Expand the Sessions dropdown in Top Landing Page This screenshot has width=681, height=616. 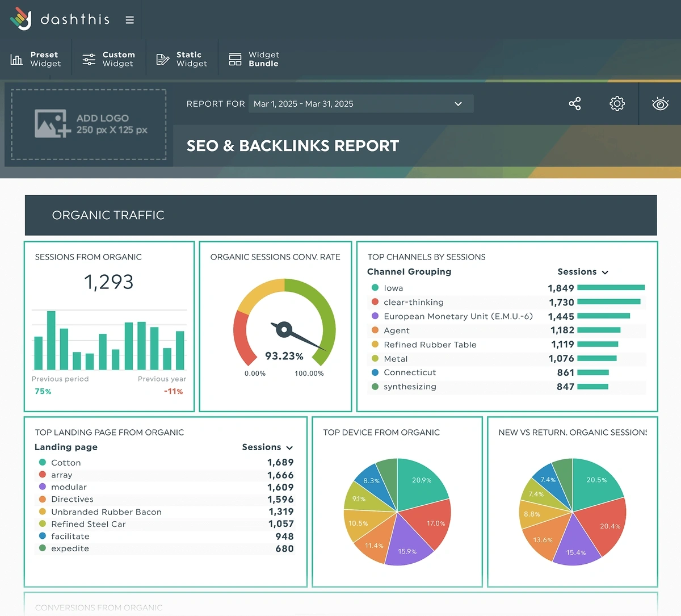click(x=289, y=447)
